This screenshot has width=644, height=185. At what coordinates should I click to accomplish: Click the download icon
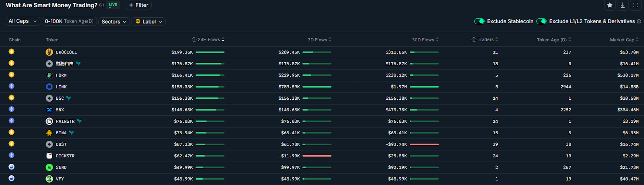pos(623,5)
